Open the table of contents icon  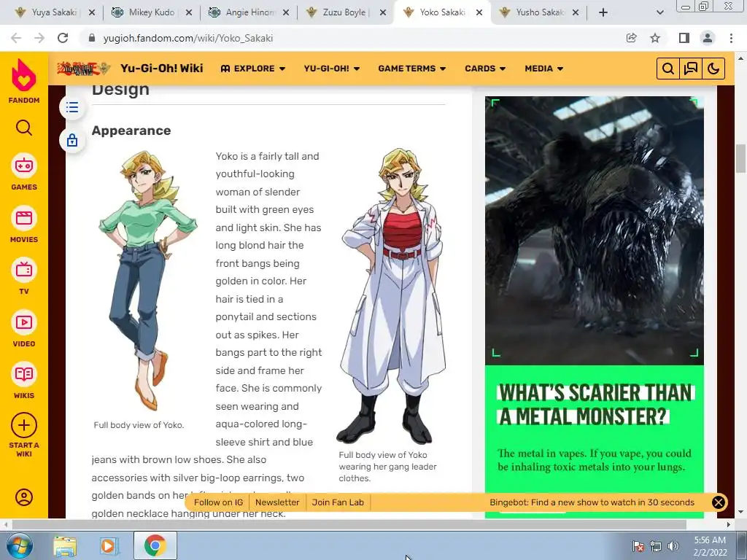click(x=72, y=107)
